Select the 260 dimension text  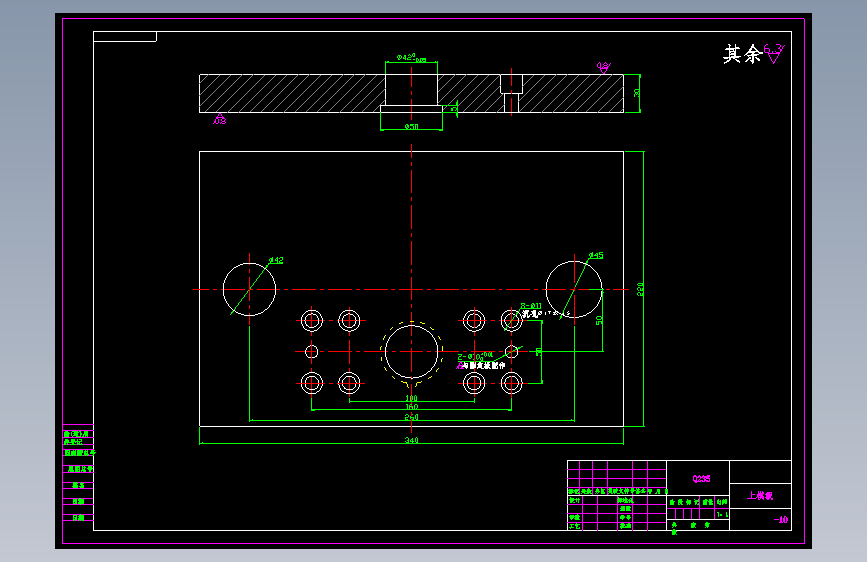point(411,417)
